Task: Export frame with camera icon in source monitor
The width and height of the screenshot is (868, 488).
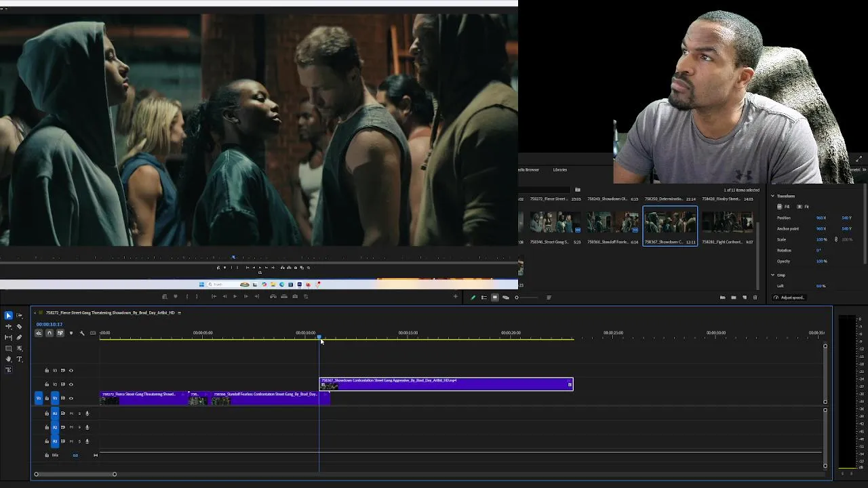Action: click(294, 296)
